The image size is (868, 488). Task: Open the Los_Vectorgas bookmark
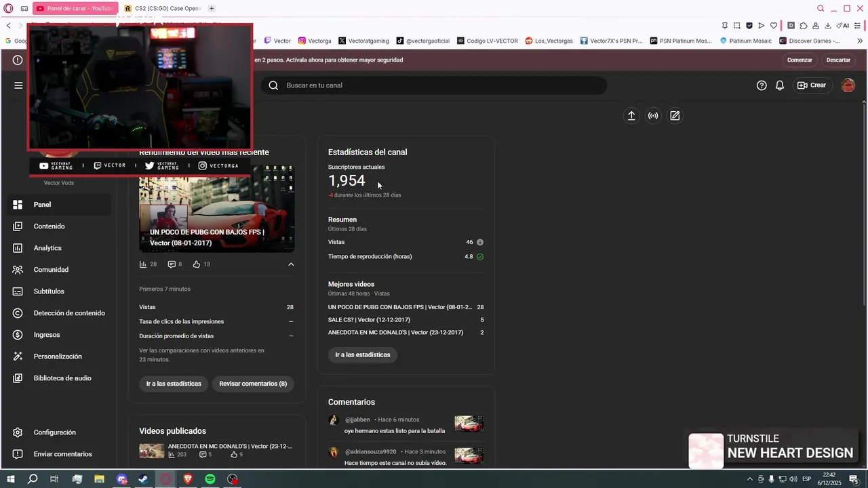coord(549,41)
